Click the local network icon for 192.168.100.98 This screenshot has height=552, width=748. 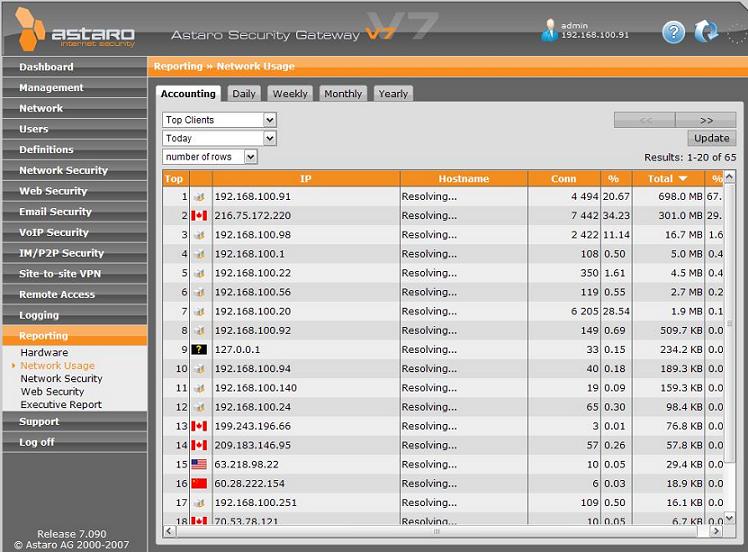pos(200,235)
